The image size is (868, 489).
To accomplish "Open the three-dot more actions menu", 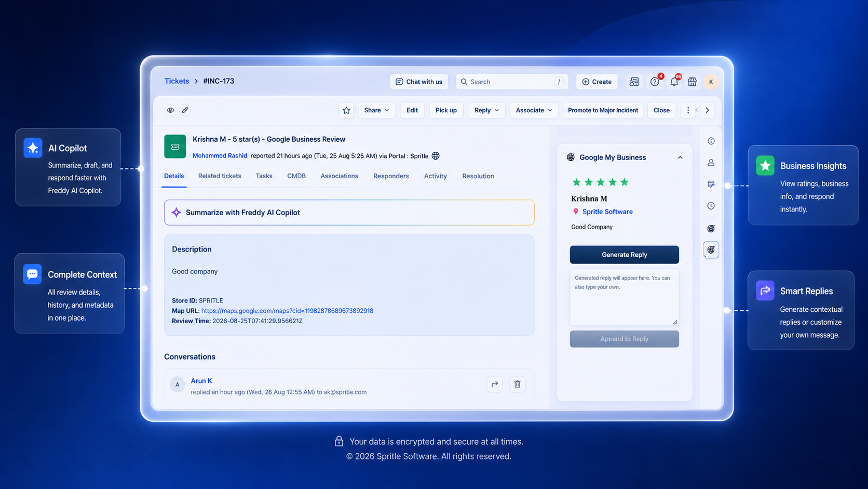I will point(688,110).
